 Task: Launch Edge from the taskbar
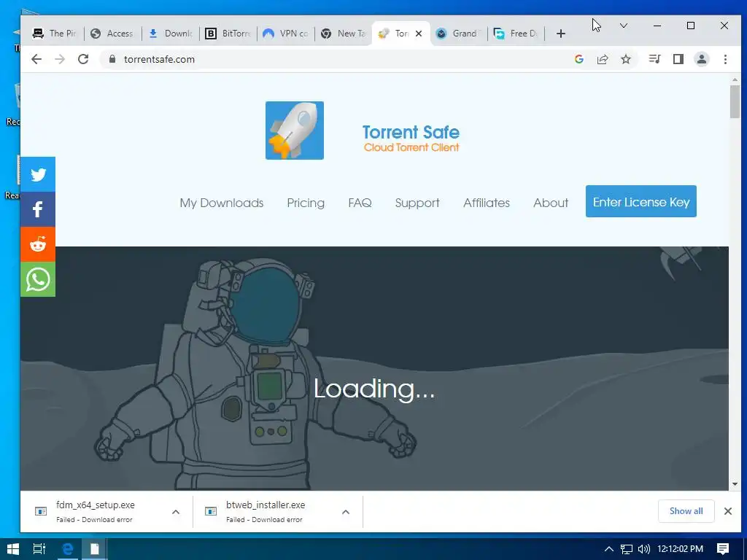68,548
